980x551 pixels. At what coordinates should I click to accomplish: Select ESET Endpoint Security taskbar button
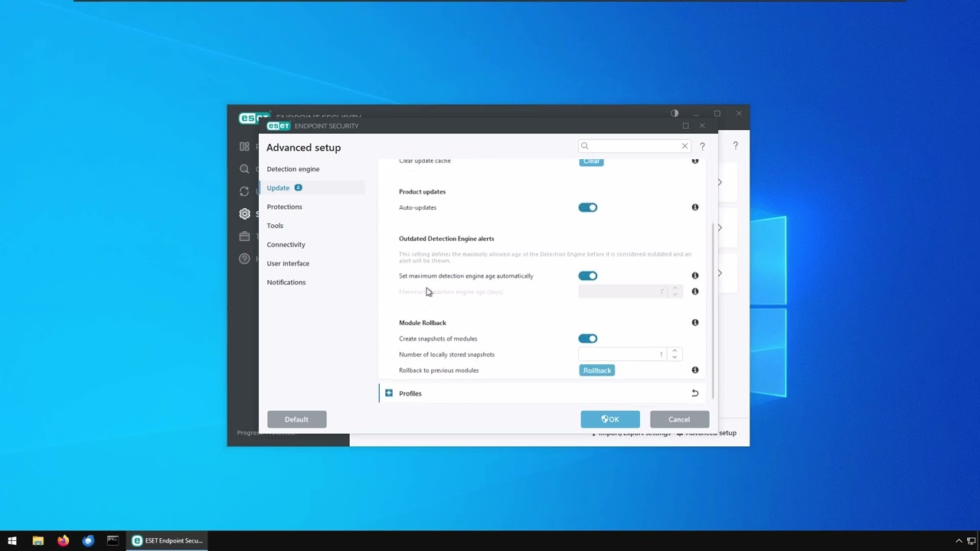168,541
